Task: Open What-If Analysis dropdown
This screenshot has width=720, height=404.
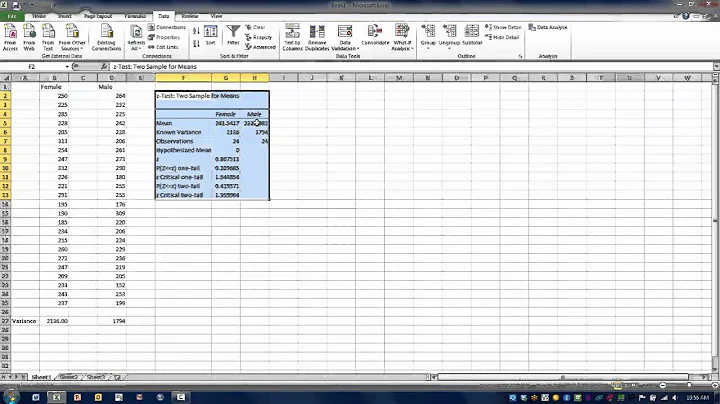Action: (x=402, y=37)
